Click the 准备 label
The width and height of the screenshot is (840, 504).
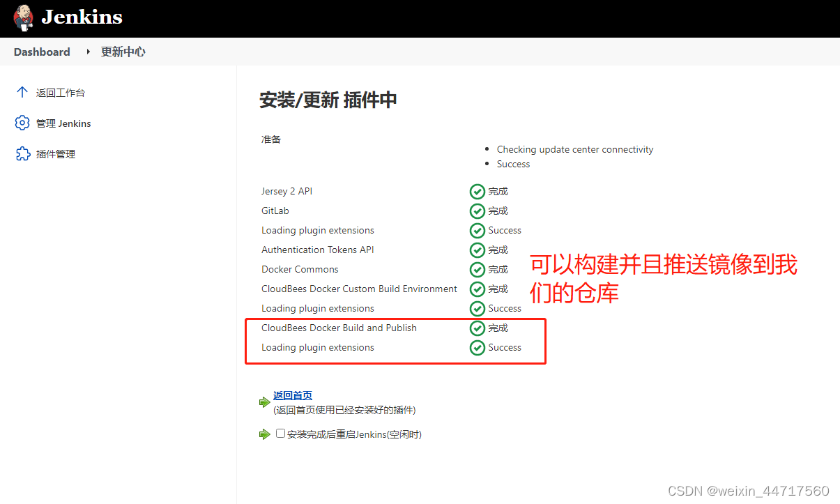pyautogui.click(x=271, y=139)
